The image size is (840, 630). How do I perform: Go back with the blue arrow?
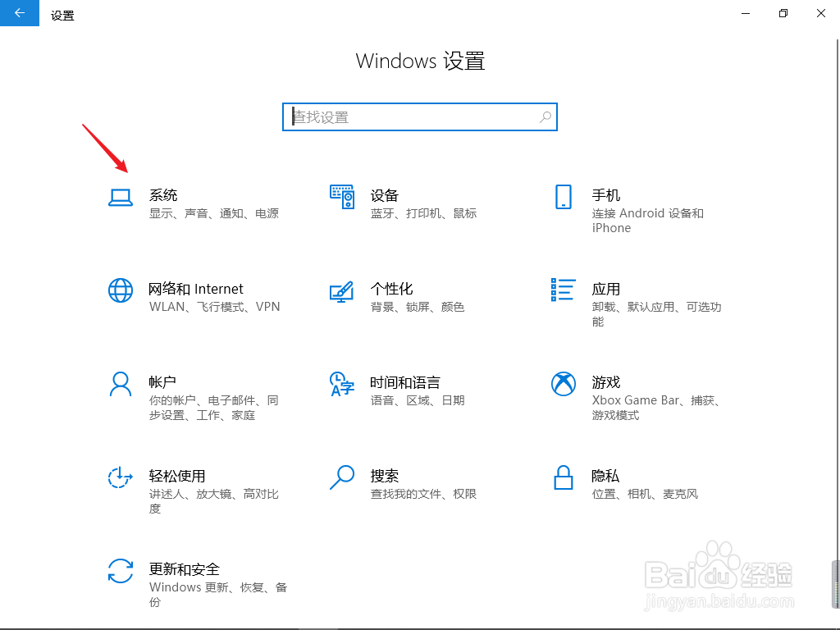coord(20,13)
